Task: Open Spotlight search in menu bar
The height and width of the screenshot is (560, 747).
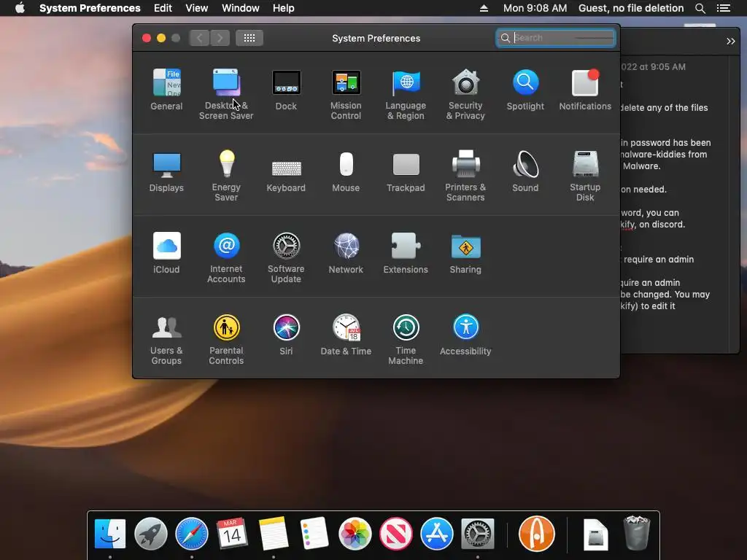Action: (700, 8)
